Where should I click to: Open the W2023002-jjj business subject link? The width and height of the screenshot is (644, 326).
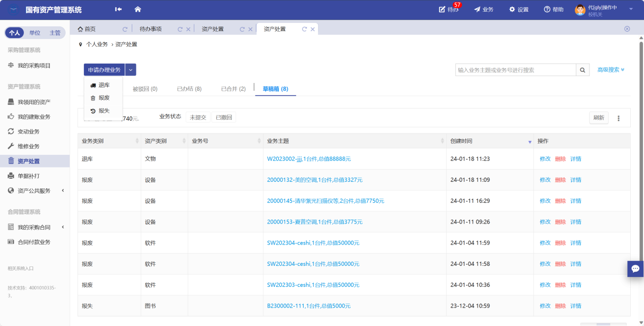click(309, 159)
